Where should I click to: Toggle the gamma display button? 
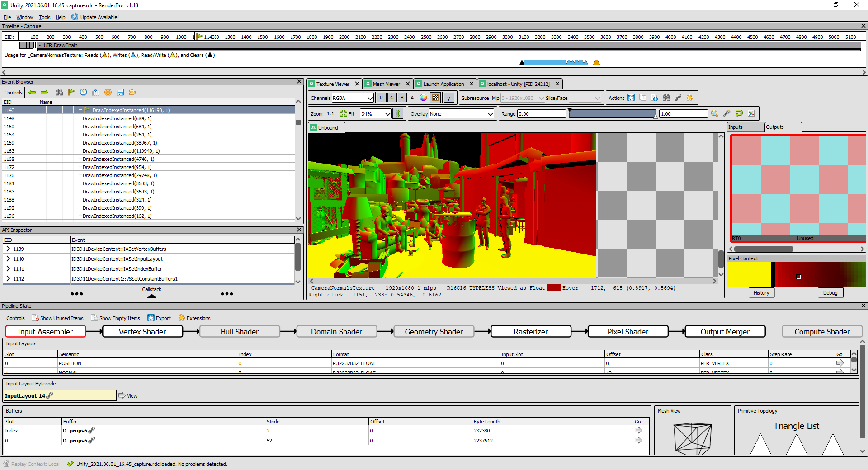[x=448, y=98]
